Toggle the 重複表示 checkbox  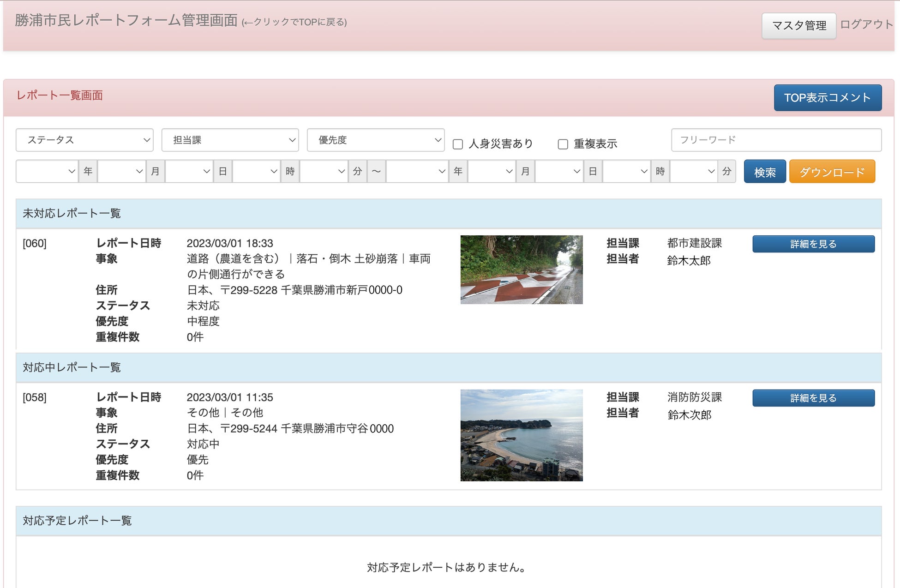(563, 144)
